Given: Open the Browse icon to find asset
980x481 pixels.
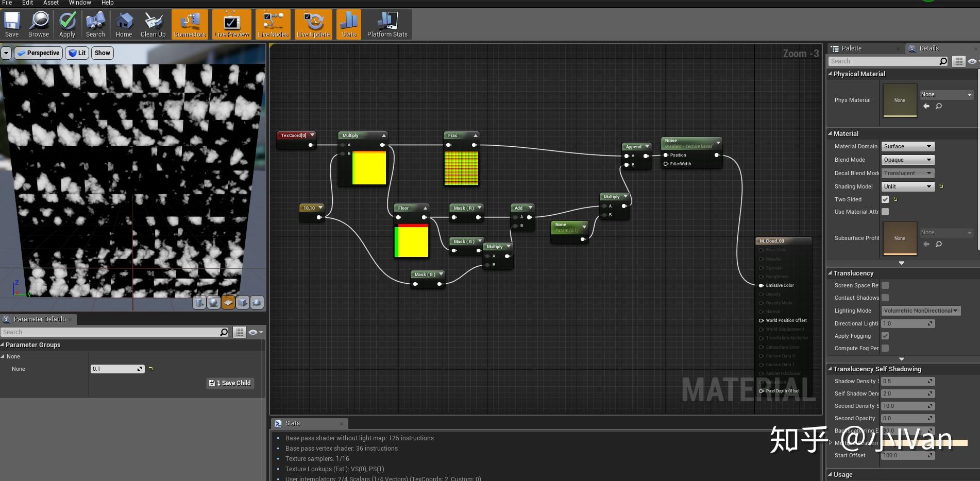Looking at the screenshot, I should [38, 24].
